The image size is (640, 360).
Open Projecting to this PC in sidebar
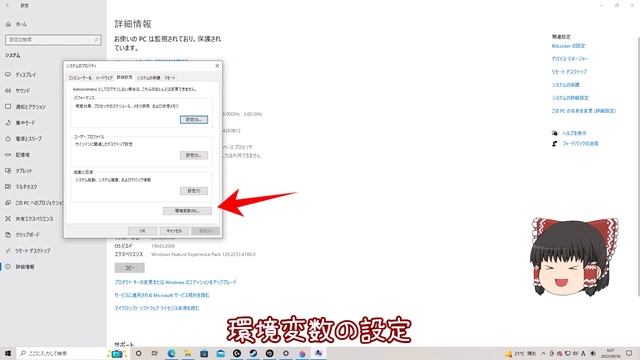point(34,202)
